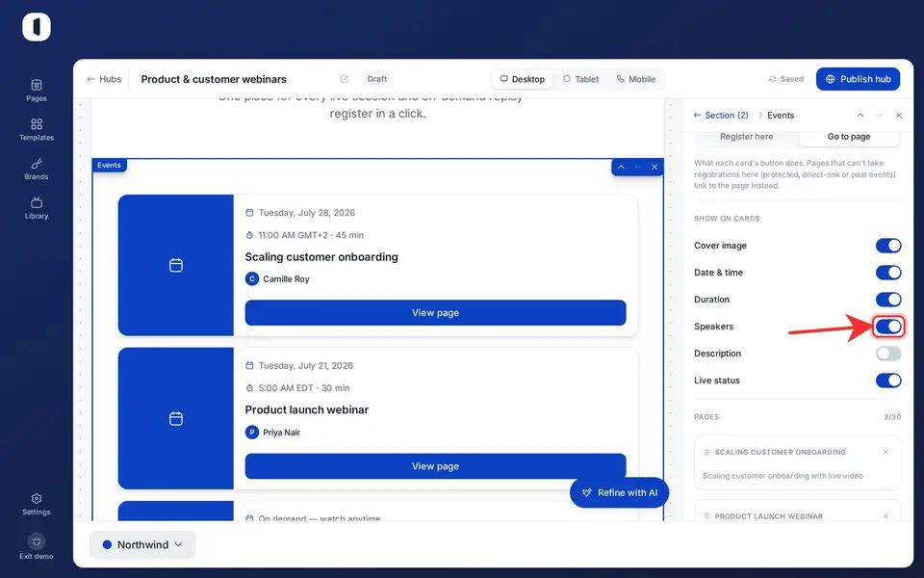The image size is (924, 578).
Task: Move Events section up on canvas
Action: [x=621, y=167]
